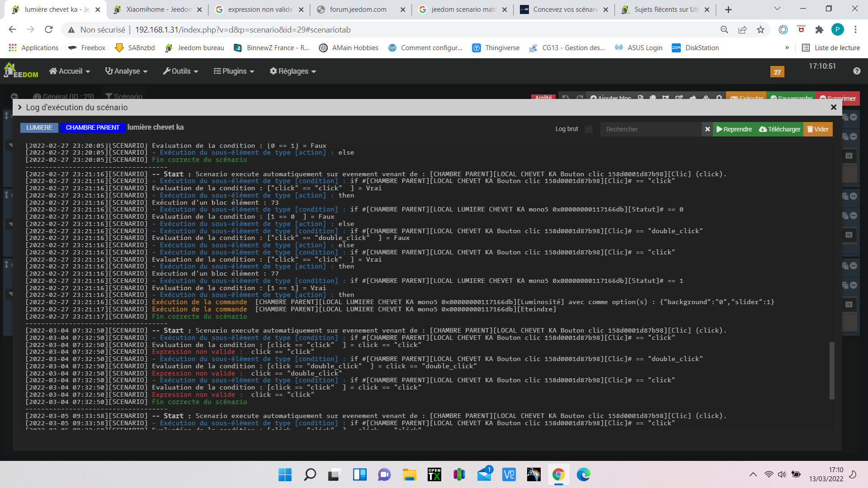Open Jeedom help question mark icon
The width and height of the screenshot is (868, 488).
click(856, 71)
